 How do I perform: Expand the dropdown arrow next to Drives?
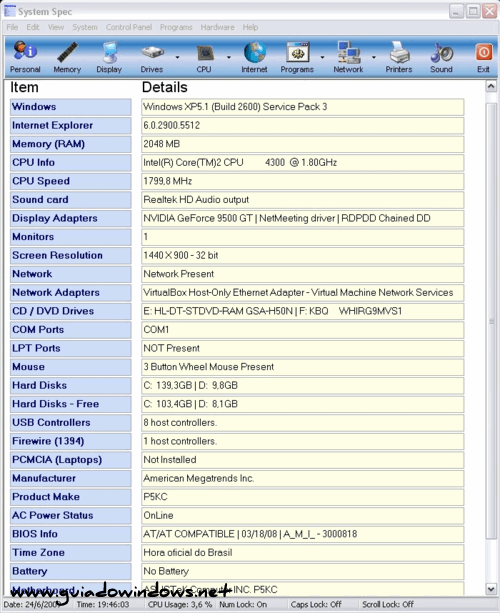click(x=177, y=57)
